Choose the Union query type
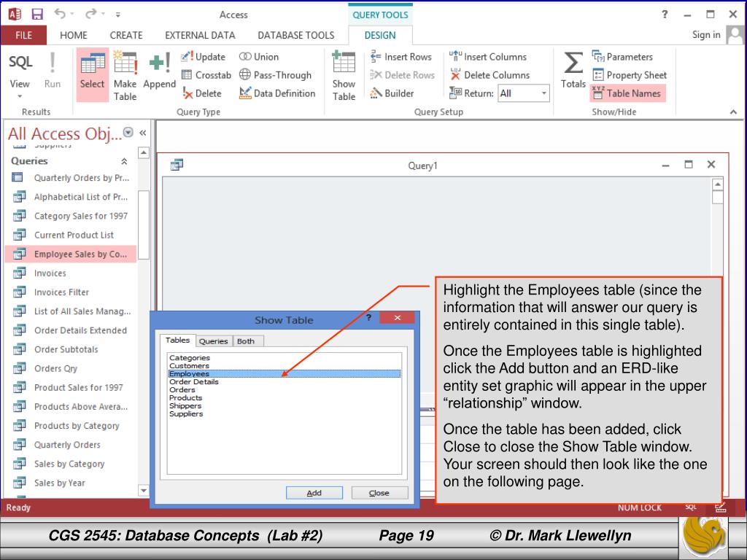The width and height of the screenshot is (747, 560). 259,57
